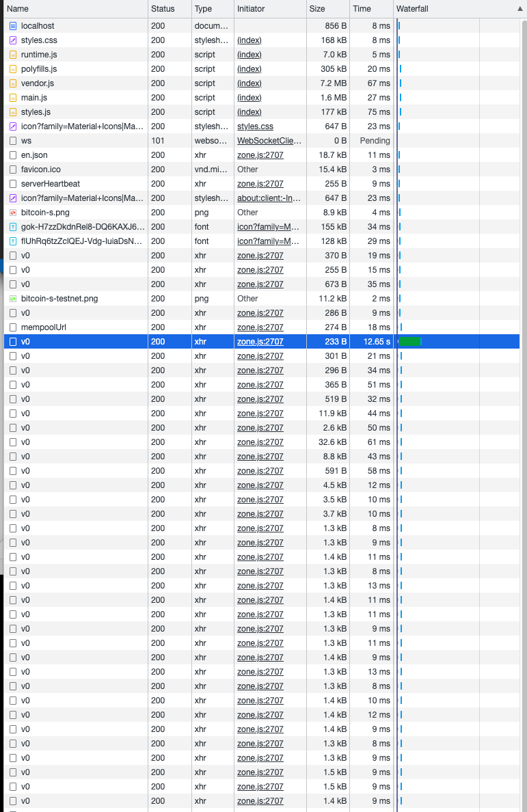
Task: Open zone.js:2707 initiator for en.json
Action: [x=260, y=155]
